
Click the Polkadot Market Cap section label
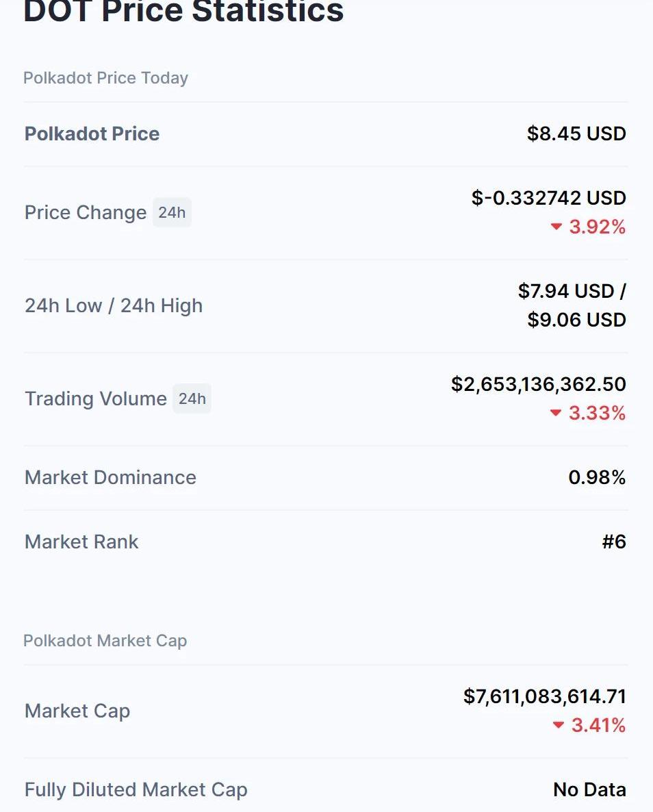105,641
